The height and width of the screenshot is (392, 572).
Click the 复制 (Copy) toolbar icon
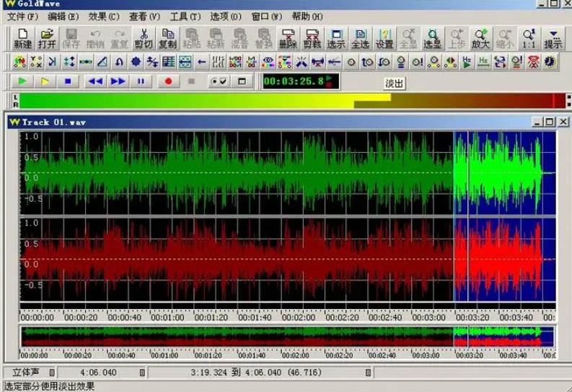(167, 39)
